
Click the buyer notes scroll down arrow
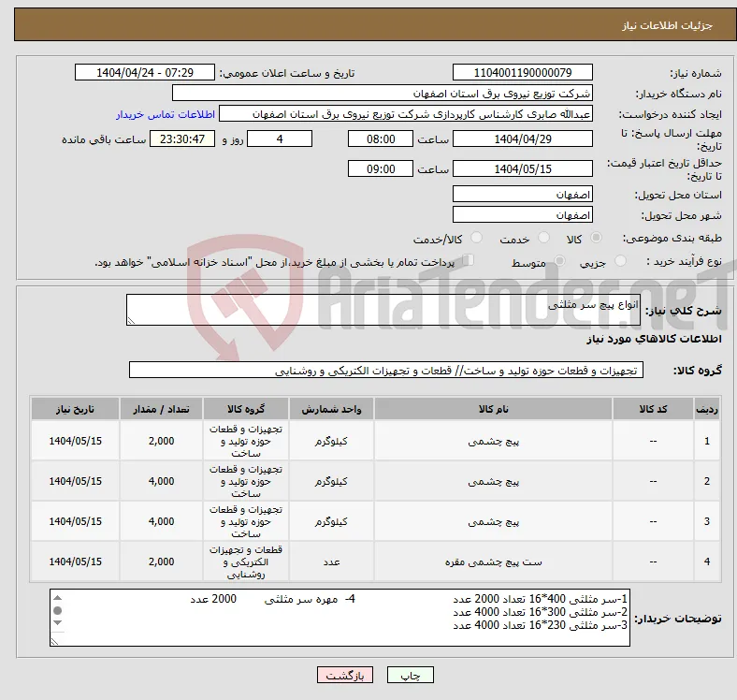[x=57, y=623]
